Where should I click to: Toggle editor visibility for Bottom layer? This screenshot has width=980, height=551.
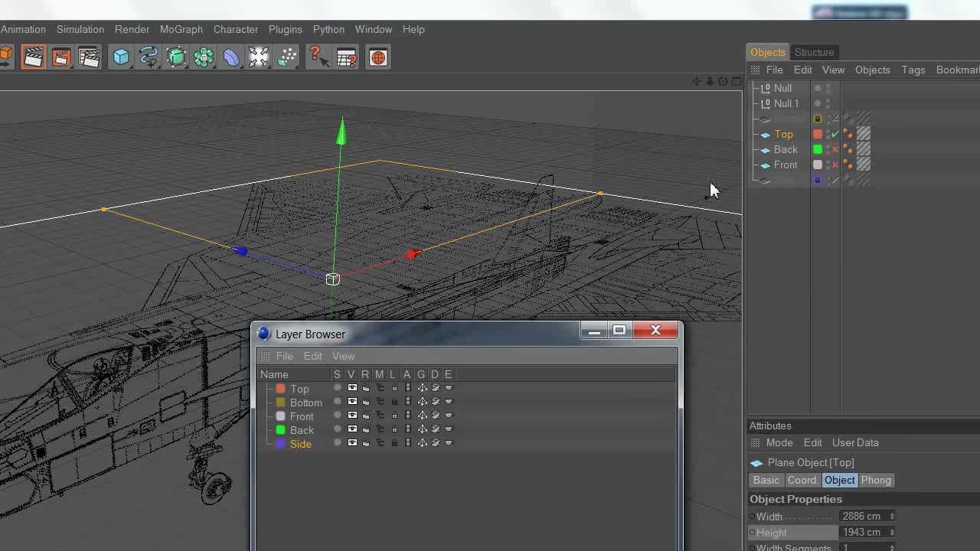pos(351,402)
